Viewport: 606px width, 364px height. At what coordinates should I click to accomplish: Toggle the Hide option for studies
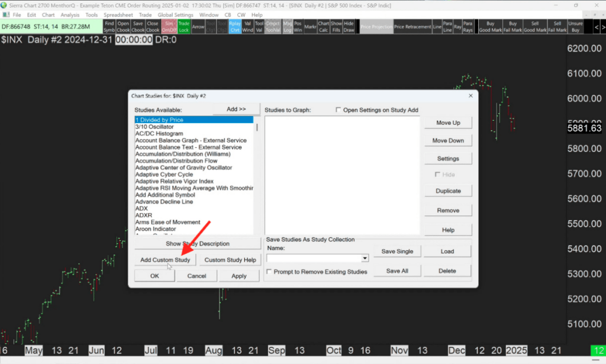(x=436, y=174)
